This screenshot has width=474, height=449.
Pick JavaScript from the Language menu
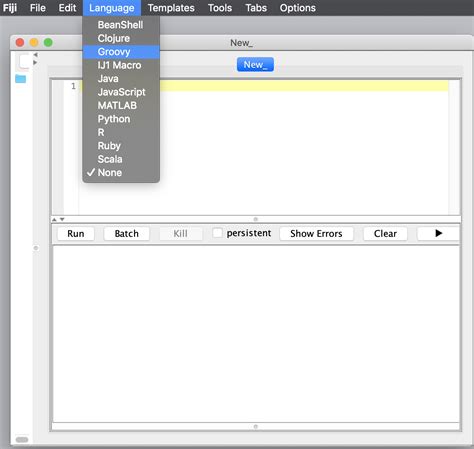(x=121, y=92)
